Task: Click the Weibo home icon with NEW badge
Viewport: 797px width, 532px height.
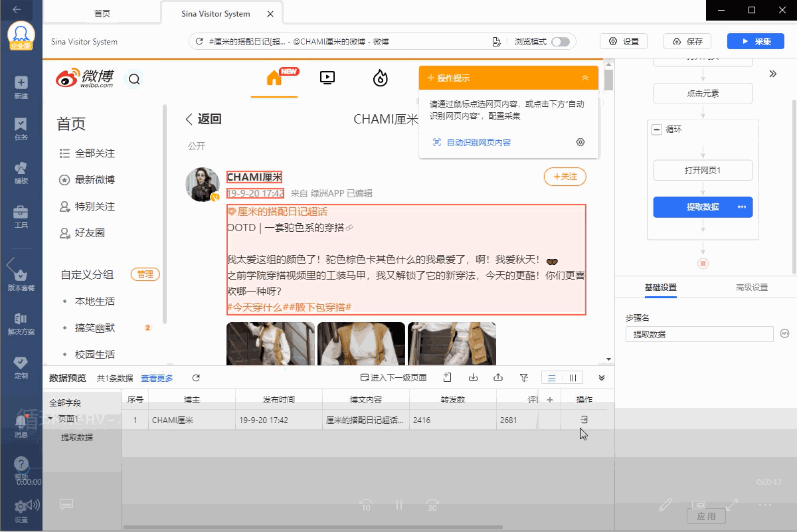Action: click(274, 78)
